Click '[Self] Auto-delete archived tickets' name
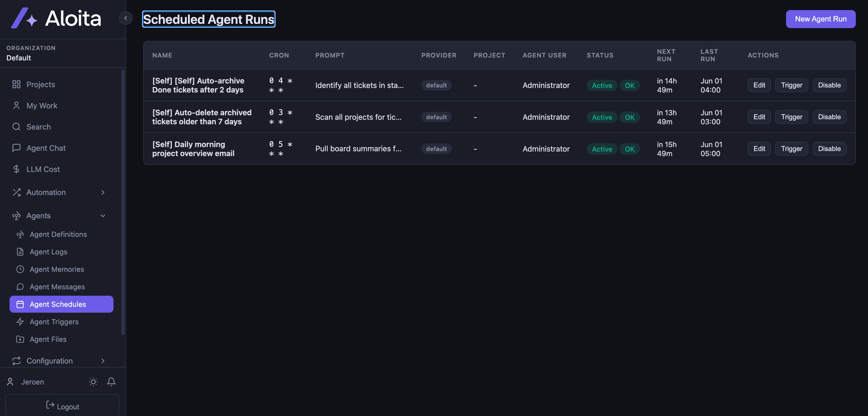The image size is (868, 416). click(x=202, y=117)
